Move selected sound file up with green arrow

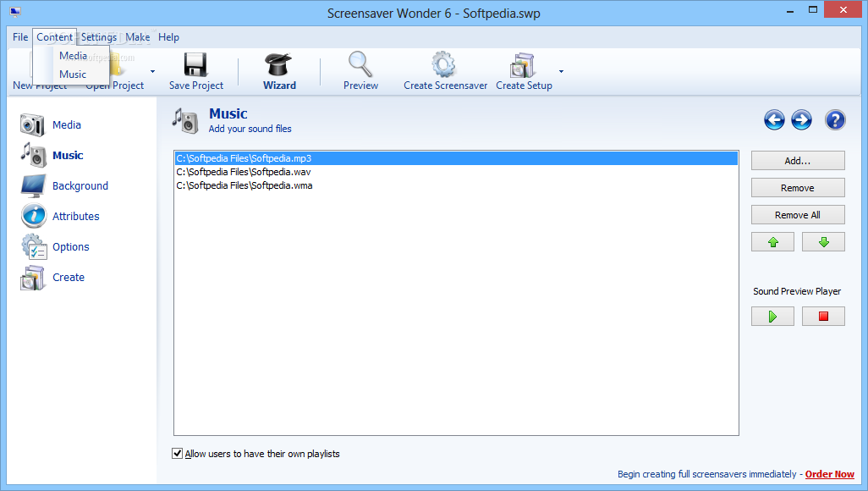point(772,242)
